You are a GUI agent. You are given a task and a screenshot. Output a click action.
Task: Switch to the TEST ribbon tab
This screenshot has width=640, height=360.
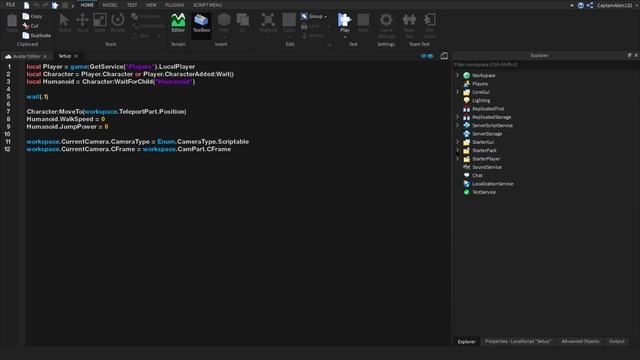[x=132, y=5]
